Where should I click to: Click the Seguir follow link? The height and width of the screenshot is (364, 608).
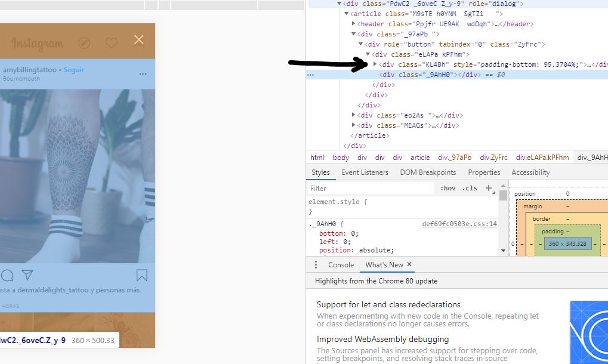(74, 70)
